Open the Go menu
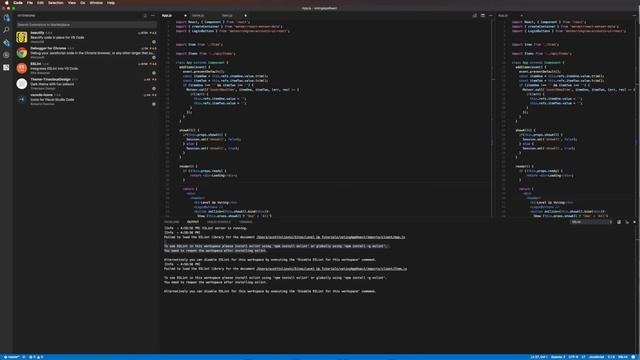Viewport: 640px width, 360px height. point(83,2)
